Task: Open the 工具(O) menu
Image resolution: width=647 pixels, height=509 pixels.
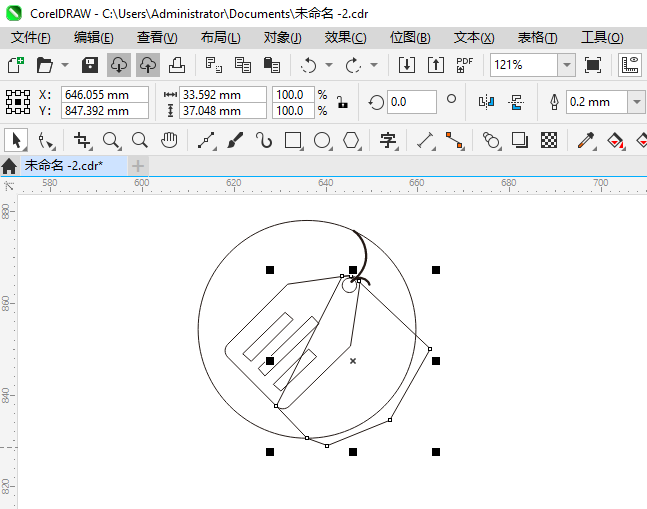Action: 602,38
